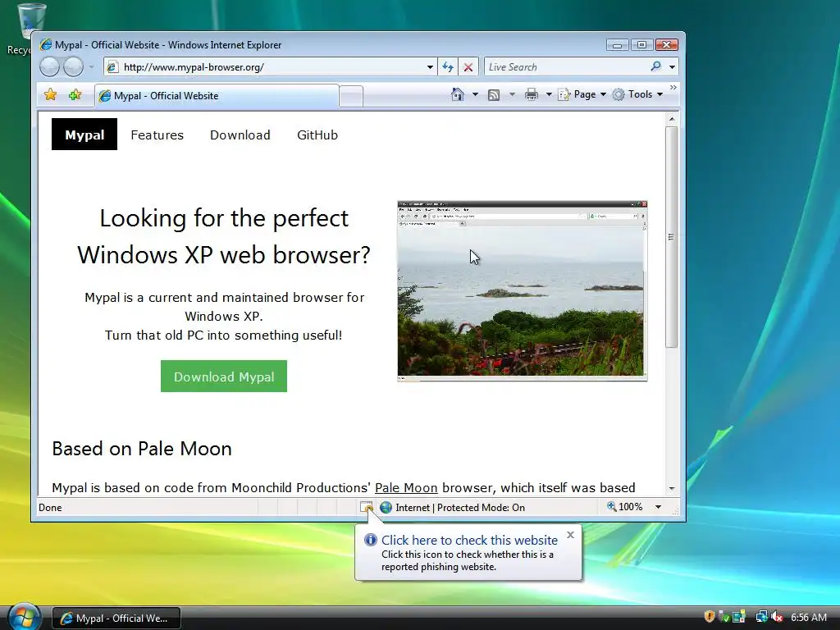840x630 pixels.
Task: Click 'Based on Pale Moon' heading
Action: [x=142, y=449]
